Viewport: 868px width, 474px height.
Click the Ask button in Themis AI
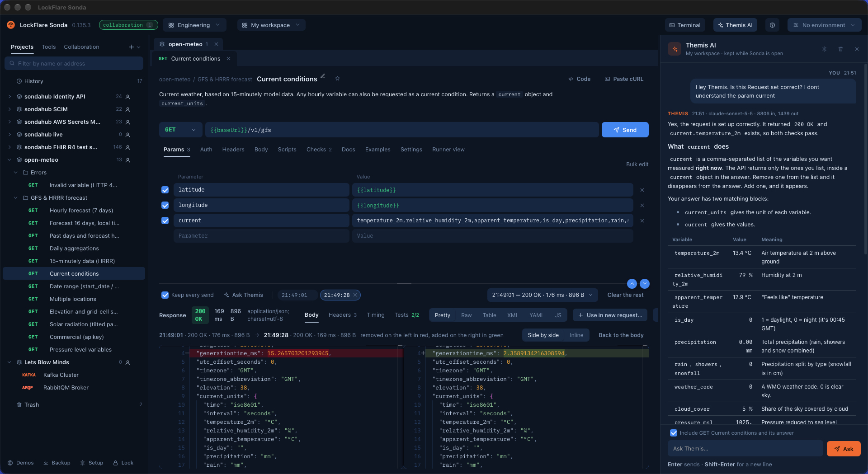(x=844, y=449)
